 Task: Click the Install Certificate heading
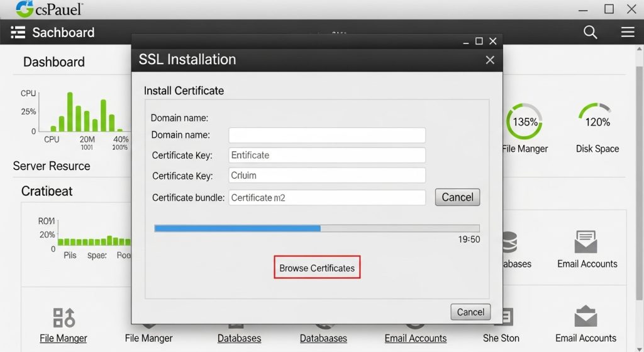[x=184, y=91]
